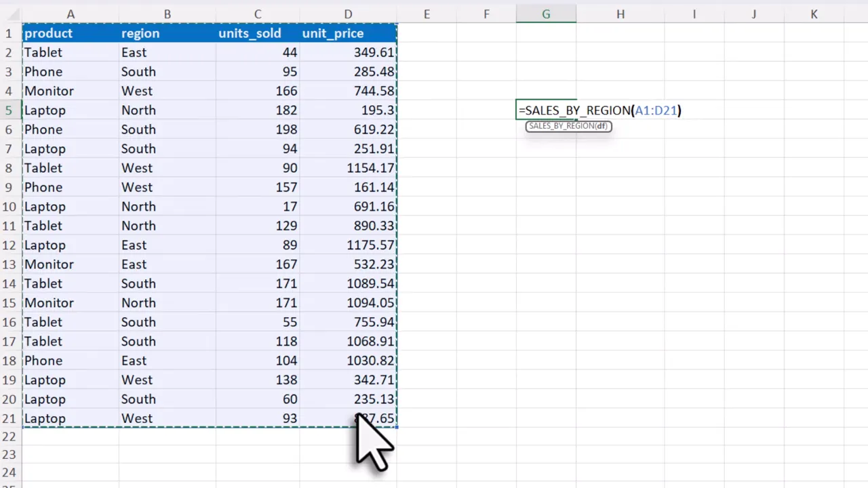The width and height of the screenshot is (868, 488).
Task: Select empty cell E12
Action: pyautogui.click(x=427, y=245)
